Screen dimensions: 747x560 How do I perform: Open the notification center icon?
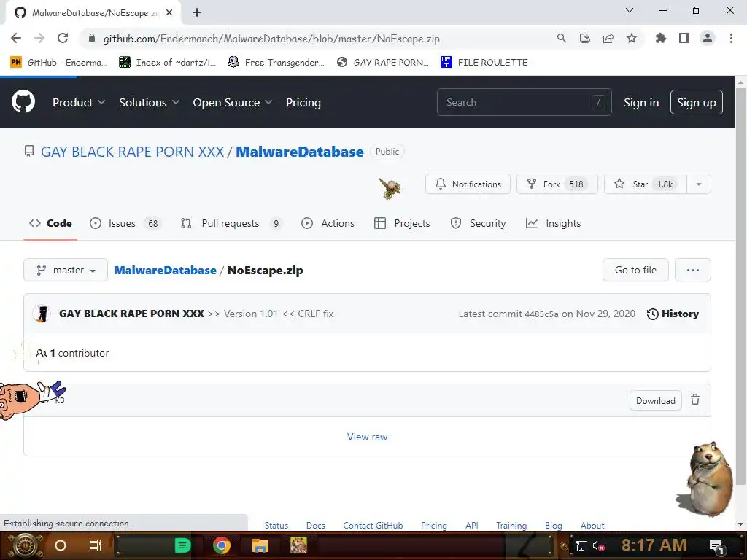(x=716, y=545)
